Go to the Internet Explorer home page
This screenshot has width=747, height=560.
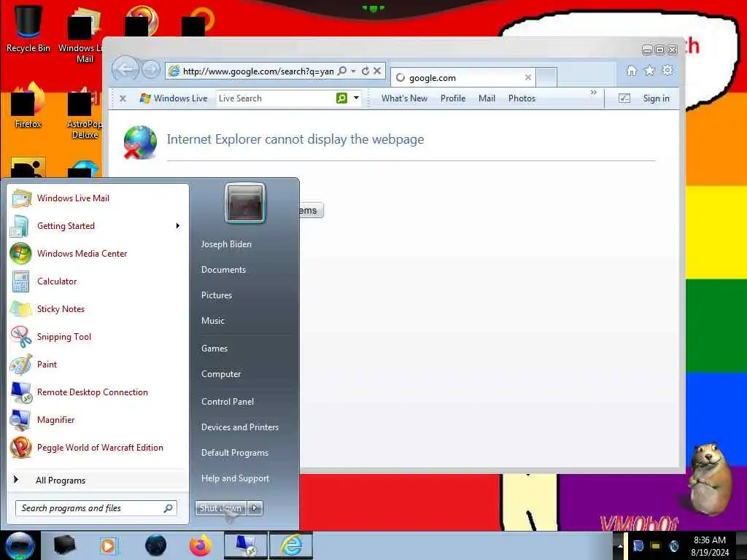coord(631,71)
